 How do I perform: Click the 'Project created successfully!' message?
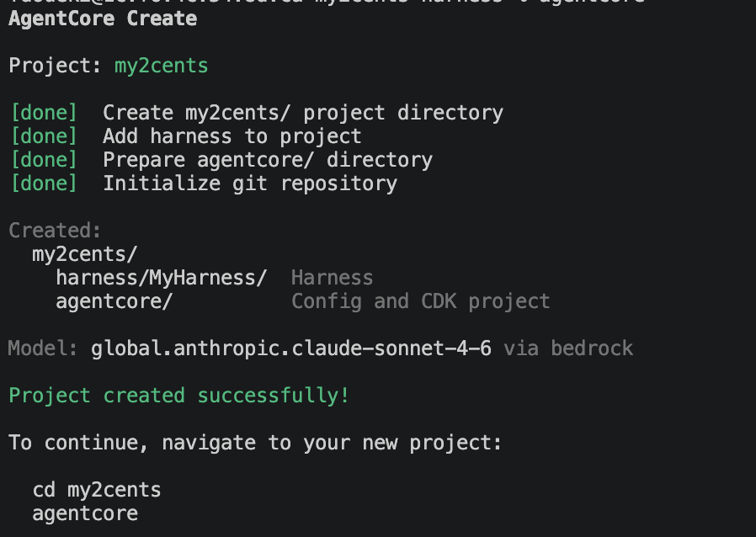pos(178,396)
